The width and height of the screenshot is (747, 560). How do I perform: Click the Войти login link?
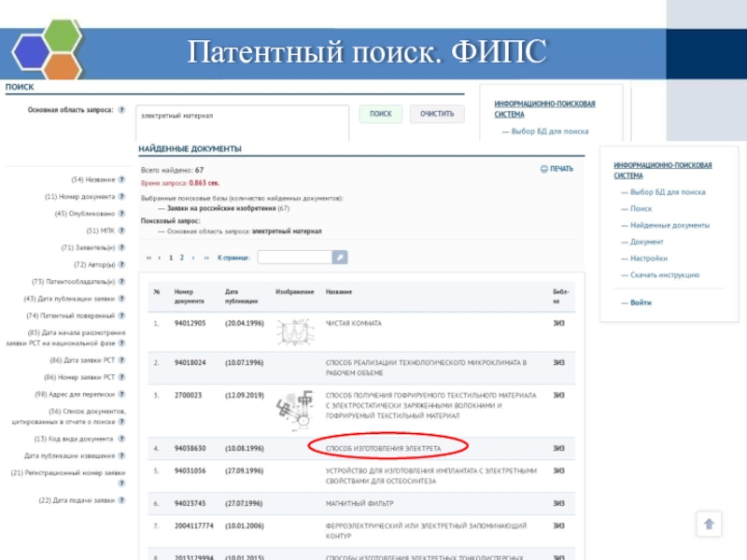(x=641, y=302)
